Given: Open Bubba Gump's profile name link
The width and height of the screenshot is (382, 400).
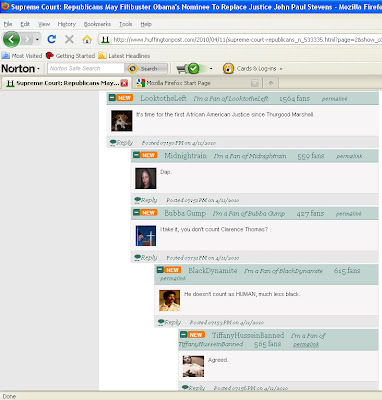Looking at the screenshot, I should [x=185, y=213].
